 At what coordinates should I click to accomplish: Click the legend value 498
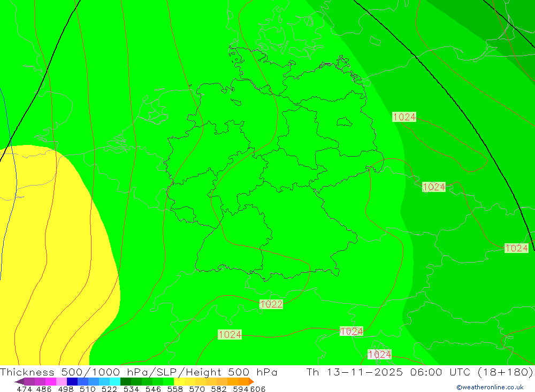click(x=66, y=389)
